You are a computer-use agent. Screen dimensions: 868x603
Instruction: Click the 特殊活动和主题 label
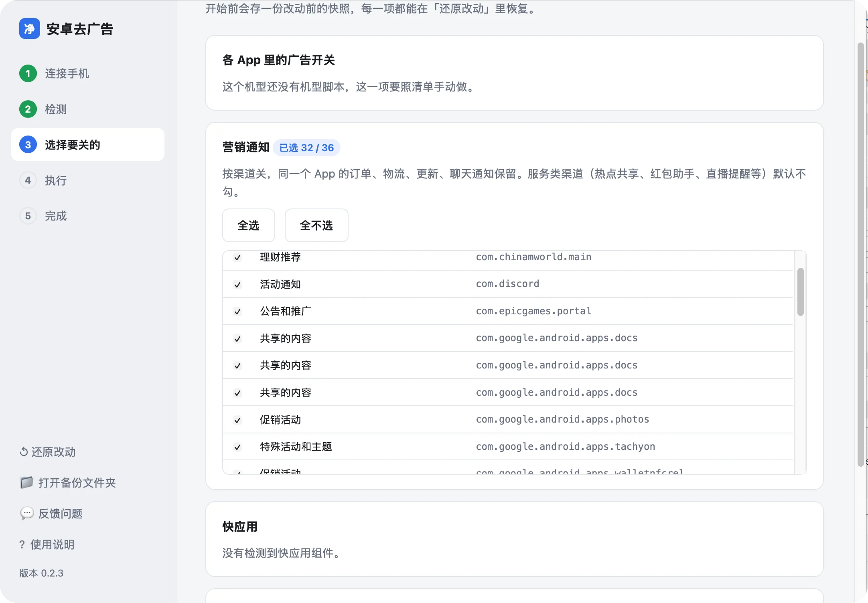pos(296,447)
